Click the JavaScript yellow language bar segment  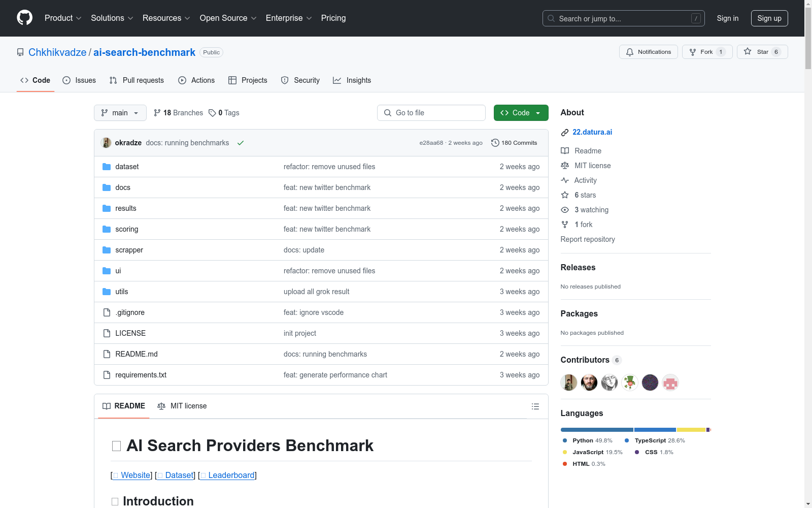point(691,430)
